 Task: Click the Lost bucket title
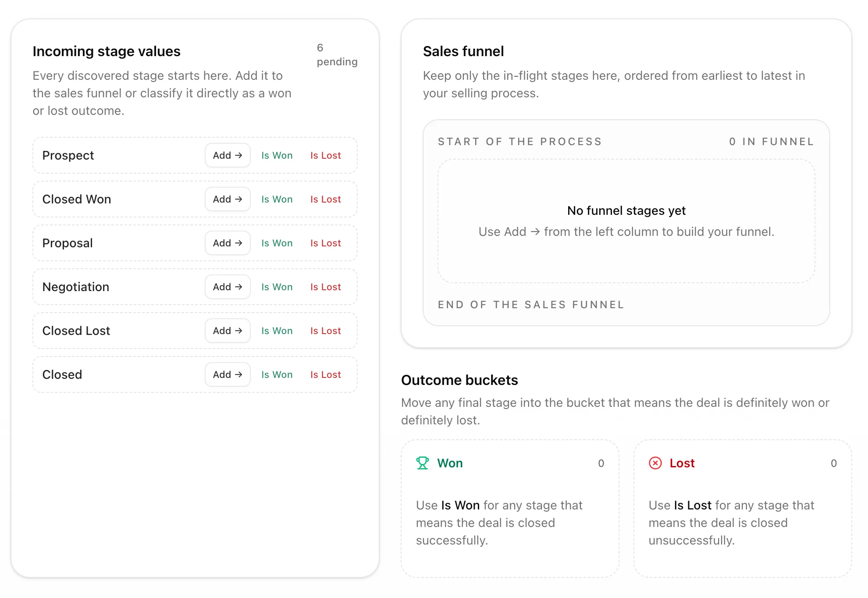682,463
